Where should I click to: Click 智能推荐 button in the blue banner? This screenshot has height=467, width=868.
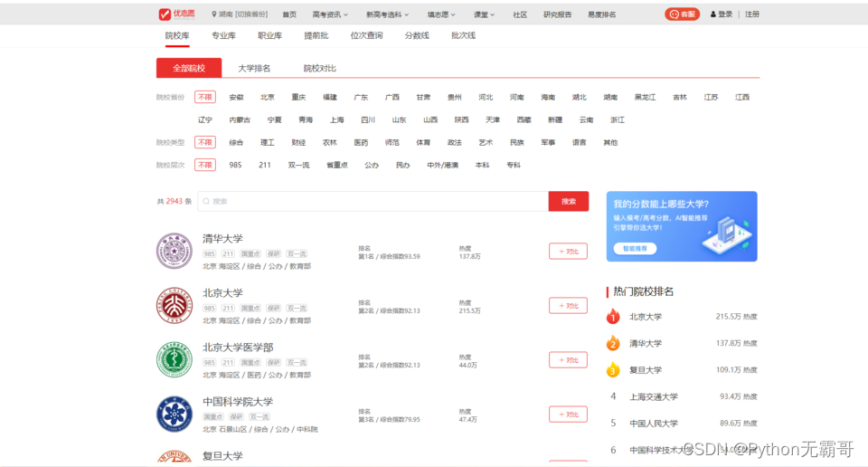[635, 249]
